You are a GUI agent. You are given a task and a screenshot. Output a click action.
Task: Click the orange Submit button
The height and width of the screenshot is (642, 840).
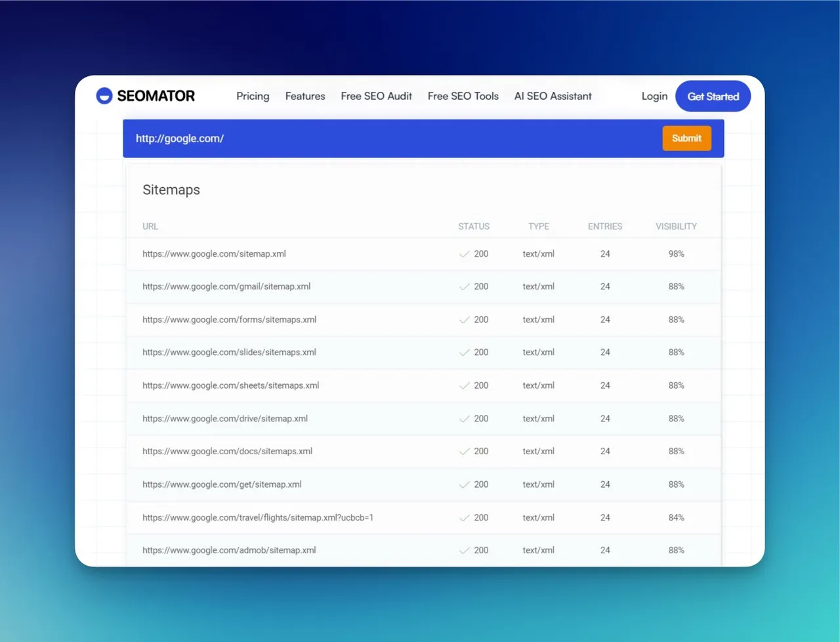click(x=686, y=138)
